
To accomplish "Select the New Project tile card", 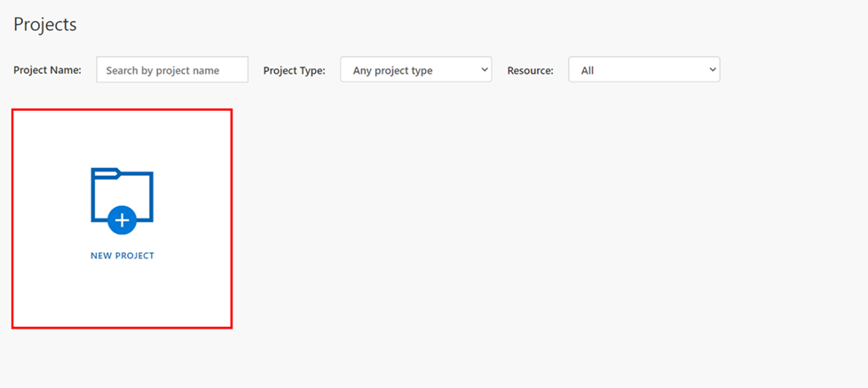I will pyautogui.click(x=122, y=218).
